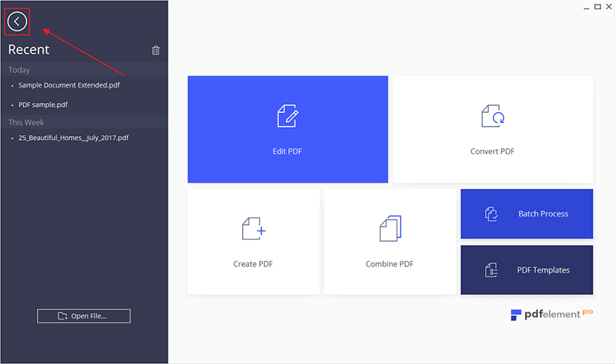Select the Create PDF label

pos(253,264)
